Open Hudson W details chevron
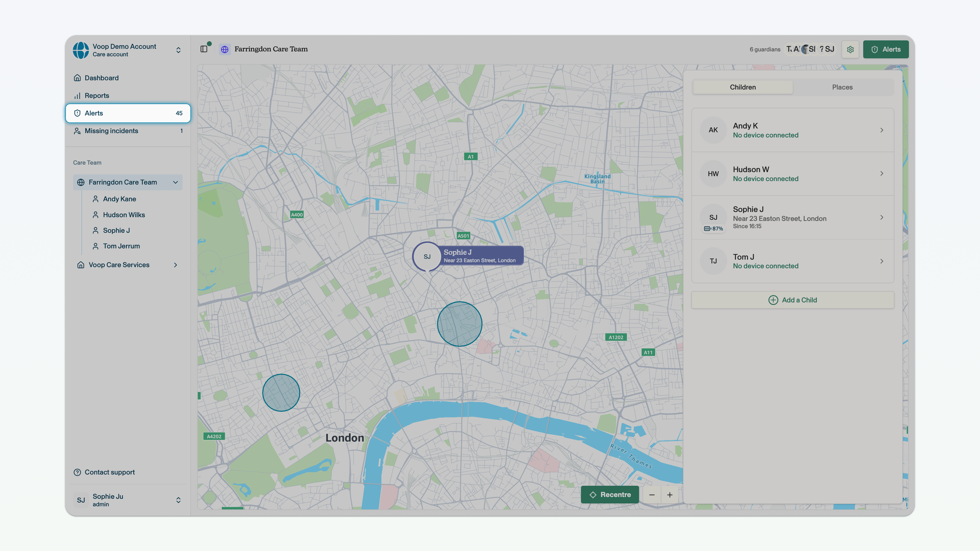 881,174
